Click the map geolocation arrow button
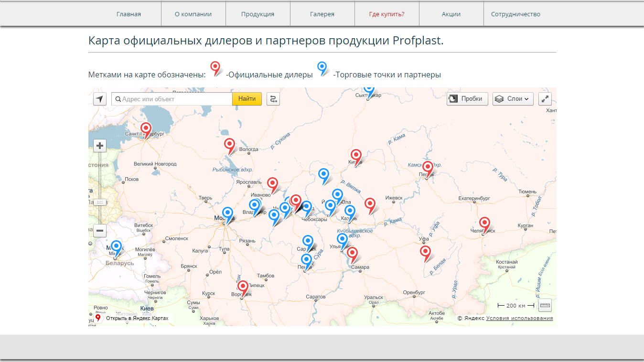This screenshot has width=644, height=362. (x=99, y=99)
